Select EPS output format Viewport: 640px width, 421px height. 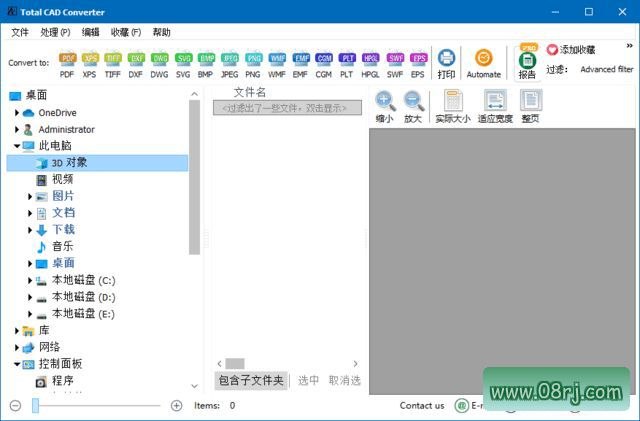[x=418, y=65]
